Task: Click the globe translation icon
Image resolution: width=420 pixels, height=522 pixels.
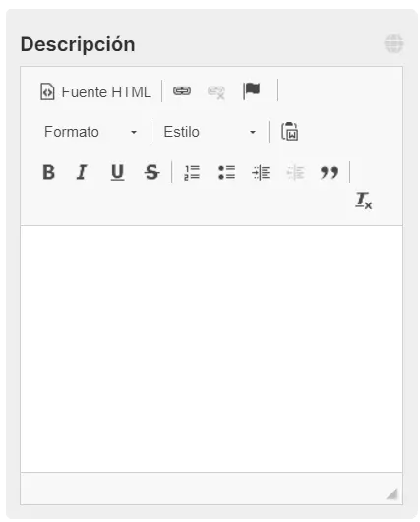Action: pos(393,43)
